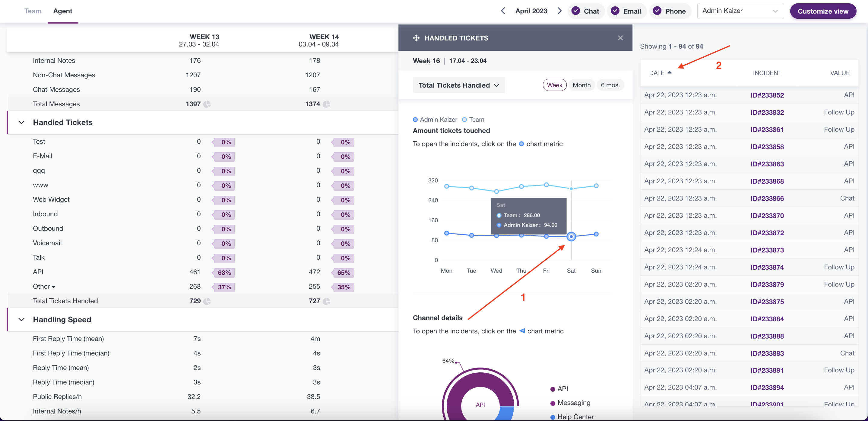This screenshot has width=868, height=421.
Task: Click the Saturday Admin Kaizer data point
Action: 571,236
